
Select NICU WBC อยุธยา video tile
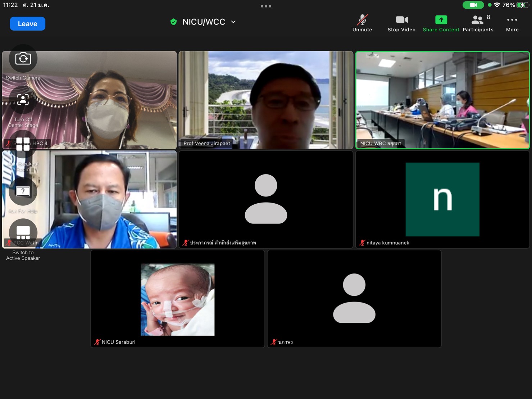pyautogui.click(x=442, y=100)
